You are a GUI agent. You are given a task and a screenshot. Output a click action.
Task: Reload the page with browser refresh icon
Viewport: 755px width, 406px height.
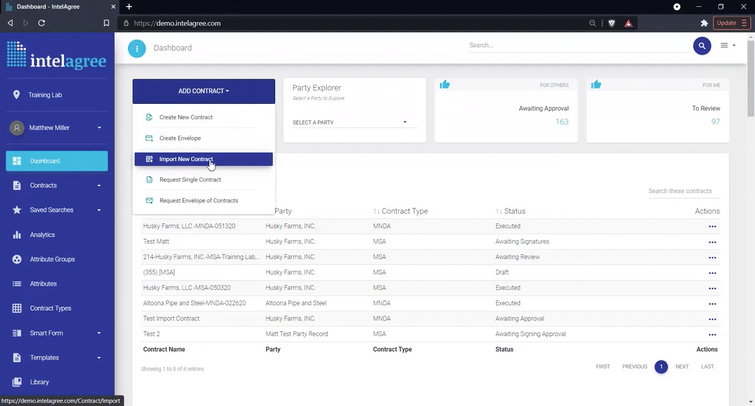[x=41, y=23]
